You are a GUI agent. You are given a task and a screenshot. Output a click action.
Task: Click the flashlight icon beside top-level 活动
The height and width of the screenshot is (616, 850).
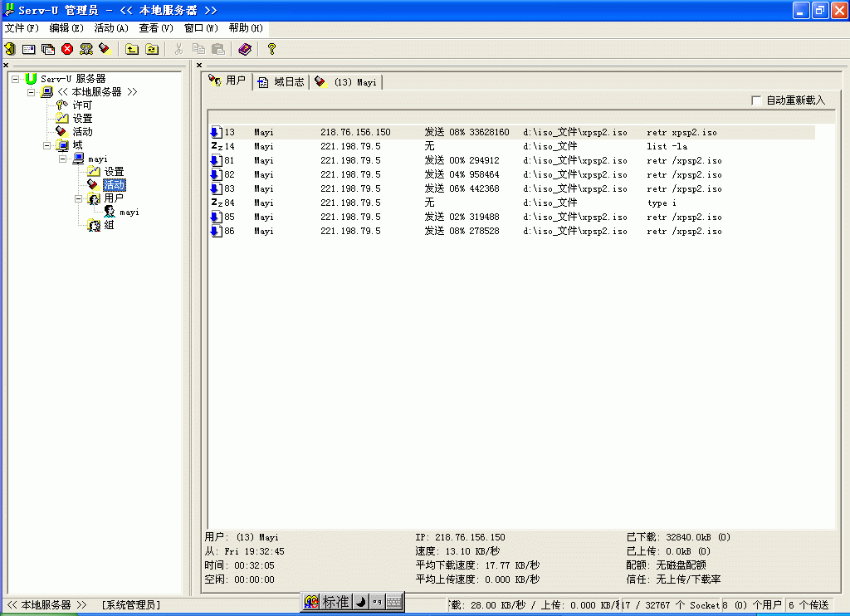pos(61,131)
